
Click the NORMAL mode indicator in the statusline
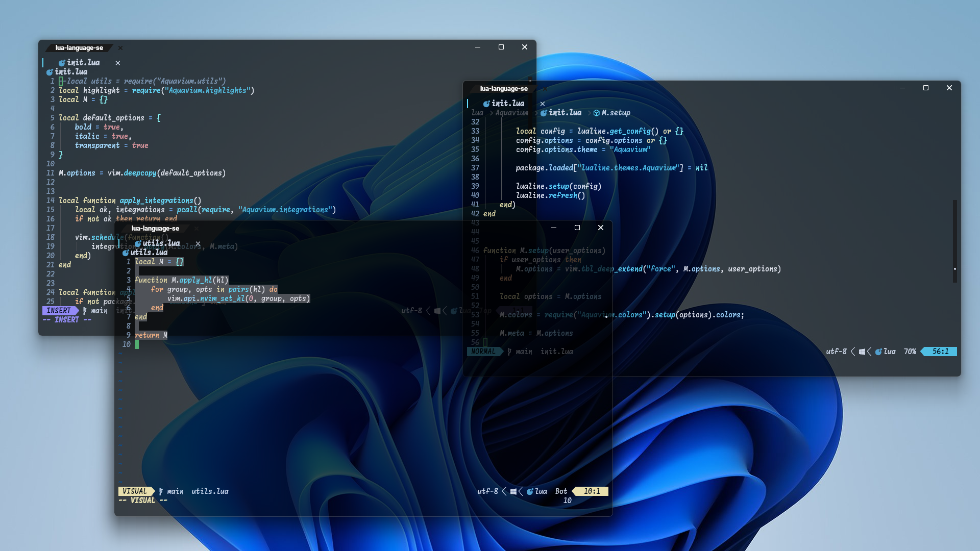pos(483,352)
